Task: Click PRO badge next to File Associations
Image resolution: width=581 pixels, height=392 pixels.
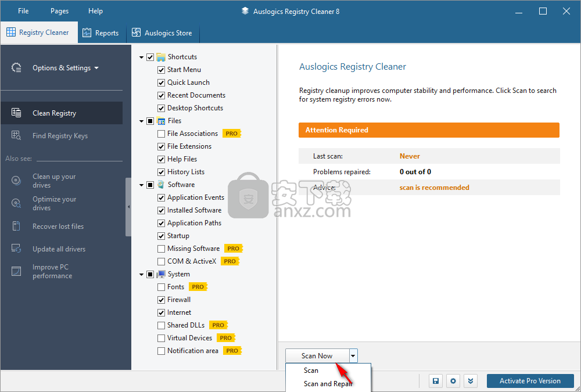Action: 232,134
